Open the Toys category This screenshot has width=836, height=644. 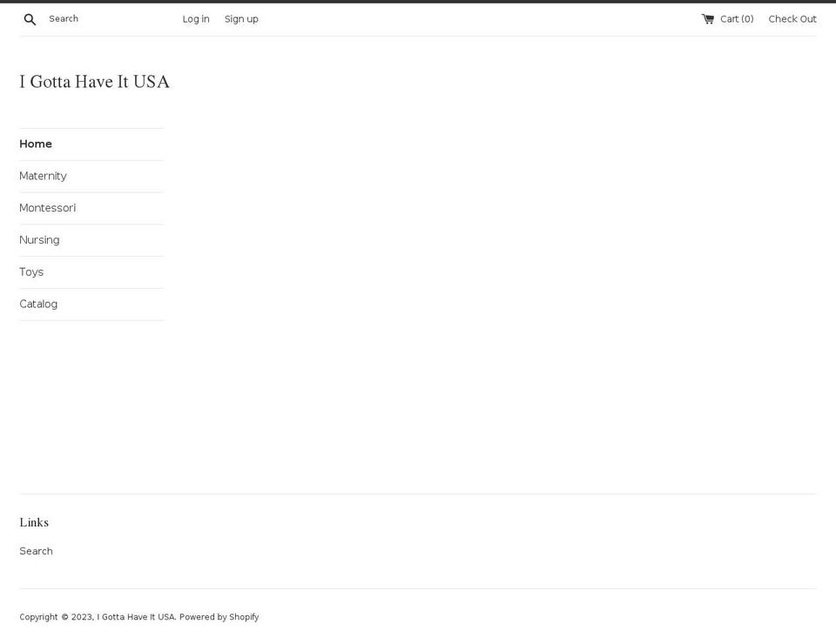[31, 272]
